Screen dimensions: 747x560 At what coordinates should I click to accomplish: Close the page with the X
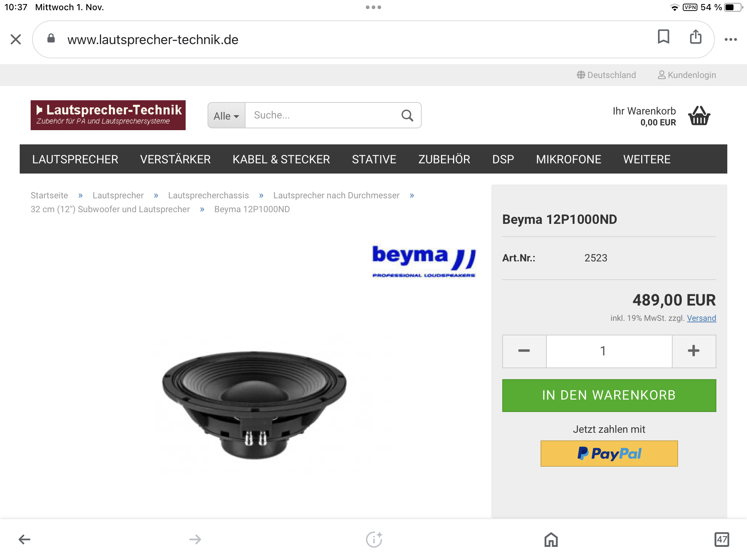point(16,39)
